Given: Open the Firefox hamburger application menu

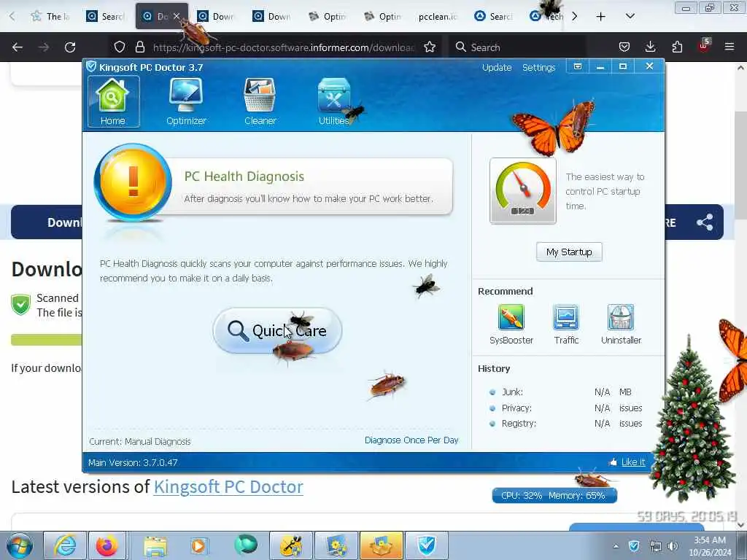Looking at the screenshot, I should (729, 47).
